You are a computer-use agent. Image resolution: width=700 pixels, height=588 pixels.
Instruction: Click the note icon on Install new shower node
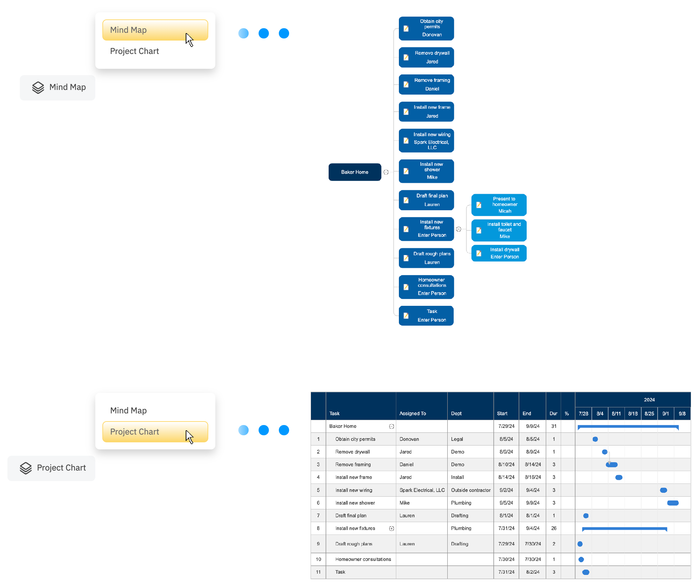pos(405,171)
